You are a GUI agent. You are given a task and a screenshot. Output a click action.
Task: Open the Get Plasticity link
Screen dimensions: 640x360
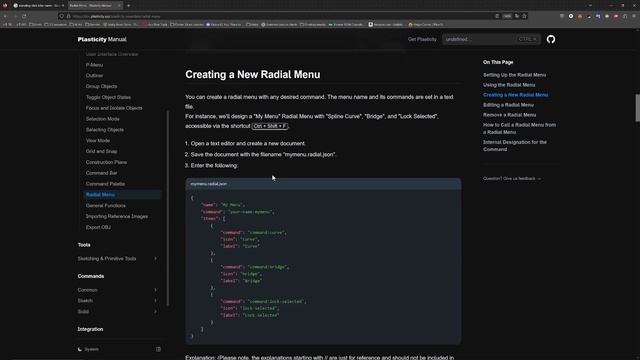tap(422, 39)
